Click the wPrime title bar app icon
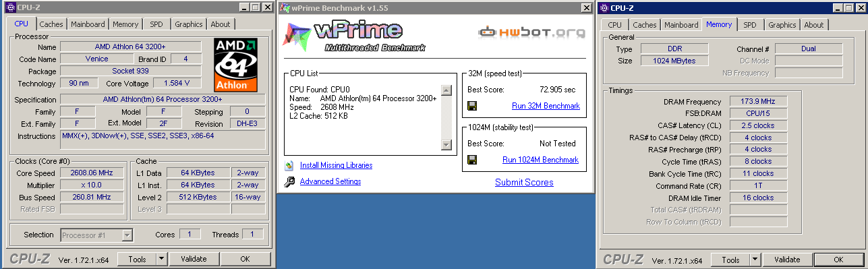Screen dimensions: 868x269 [285, 7]
